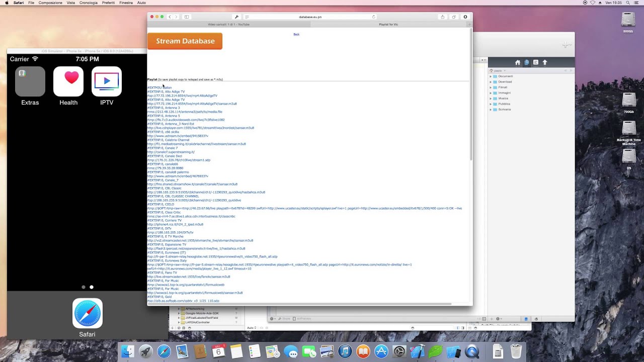Open the Trash in the Dock
This screenshot has height=362, width=644.
[516, 351]
